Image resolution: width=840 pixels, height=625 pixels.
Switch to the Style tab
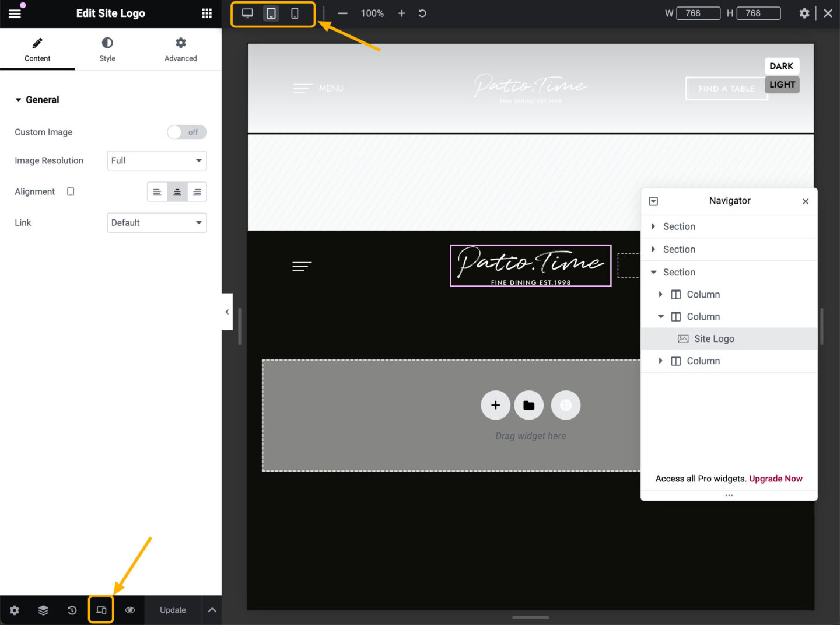click(x=107, y=49)
